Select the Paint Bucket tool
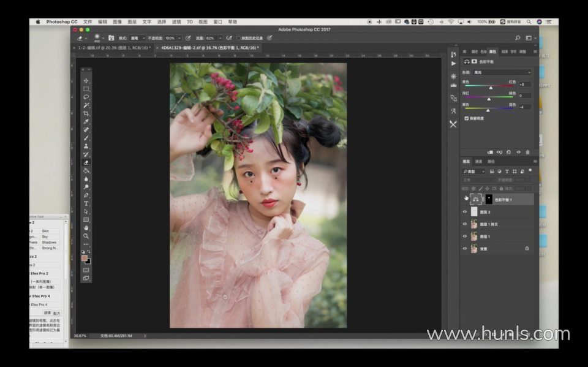Image resolution: width=588 pixels, height=367 pixels. coord(86,171)
